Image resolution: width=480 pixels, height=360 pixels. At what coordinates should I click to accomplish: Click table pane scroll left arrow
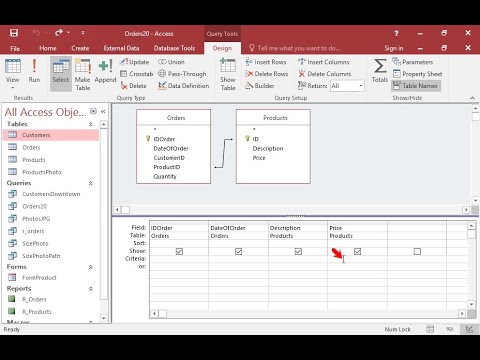pyautogui.click(x=117, y=210)
